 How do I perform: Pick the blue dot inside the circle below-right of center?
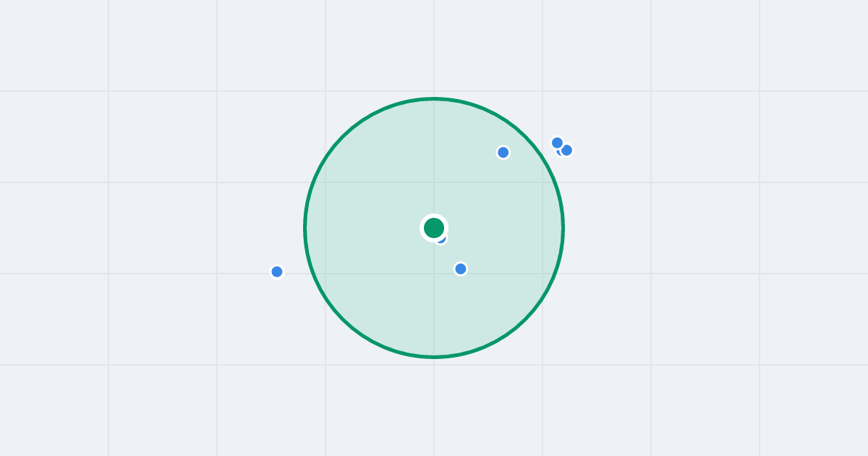[x=461, y=269]
